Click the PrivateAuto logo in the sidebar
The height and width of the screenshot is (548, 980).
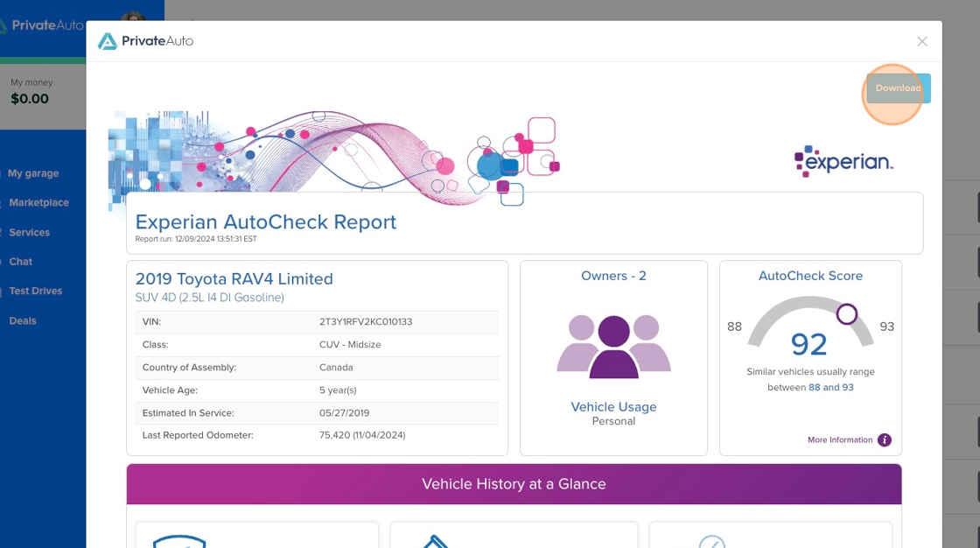click(41, 25)
